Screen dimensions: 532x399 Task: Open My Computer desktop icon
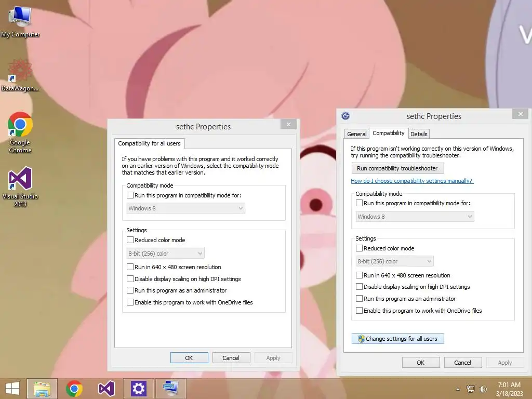tap(20, 21)
